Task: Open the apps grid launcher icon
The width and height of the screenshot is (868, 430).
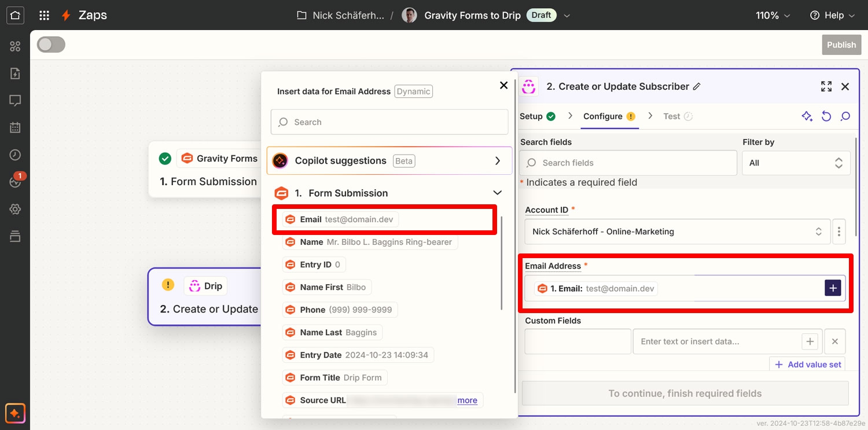Action: tap(44, 16)
